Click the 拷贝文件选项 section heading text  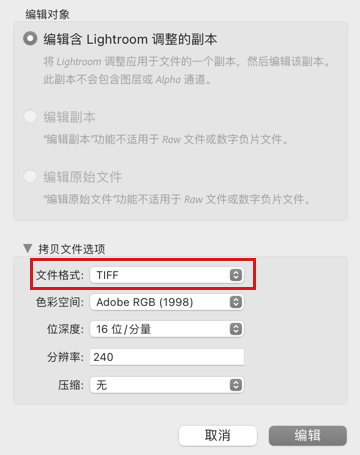pos(72,249)
